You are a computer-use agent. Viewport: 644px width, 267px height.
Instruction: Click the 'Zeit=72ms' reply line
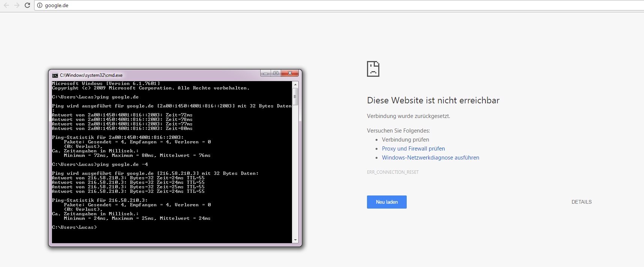122,115
